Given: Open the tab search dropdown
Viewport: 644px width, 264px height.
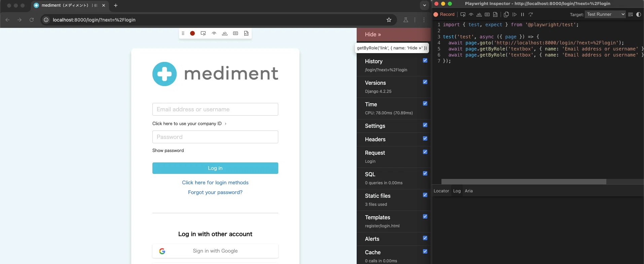Looking at the screenshot, I should click(x=425, y=5).
